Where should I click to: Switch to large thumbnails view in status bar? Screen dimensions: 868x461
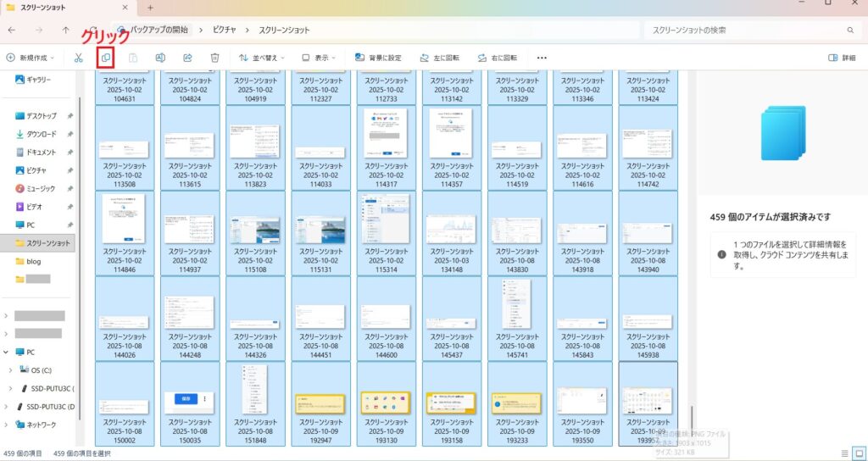[859, 453]
